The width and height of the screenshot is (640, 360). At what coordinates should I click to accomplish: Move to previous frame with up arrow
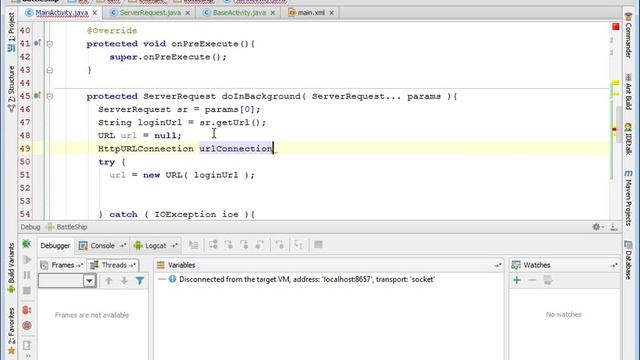point(109,281)
